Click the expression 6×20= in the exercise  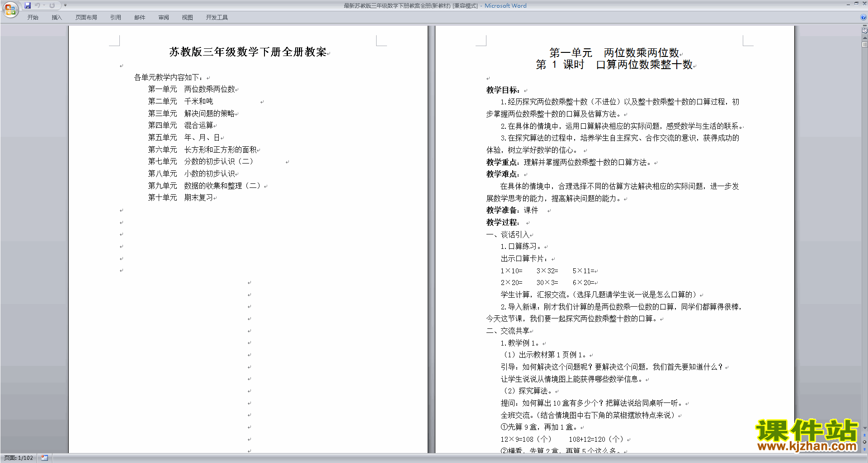coord(583,282)
